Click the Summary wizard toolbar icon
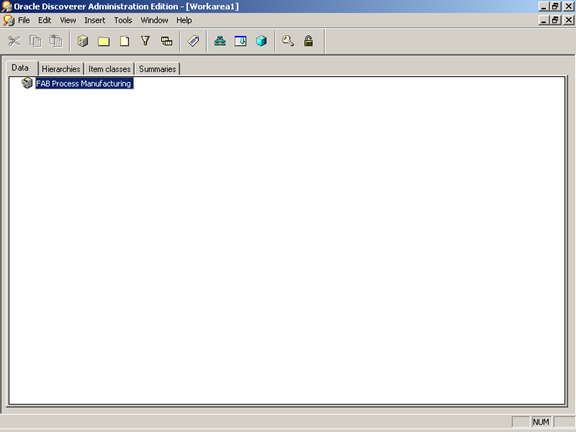 click(241, 41)
